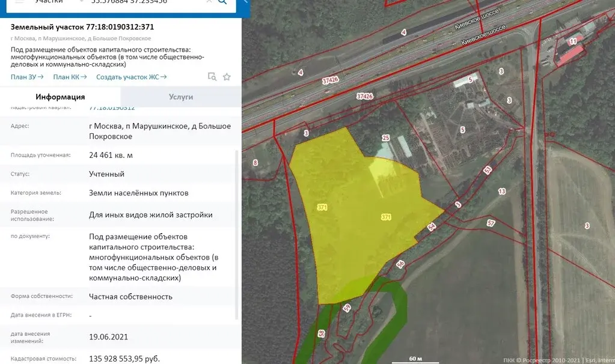This screenshot has height=364, width=615.
Task: Open the Услуги tab
Action: tap(180, 97)
